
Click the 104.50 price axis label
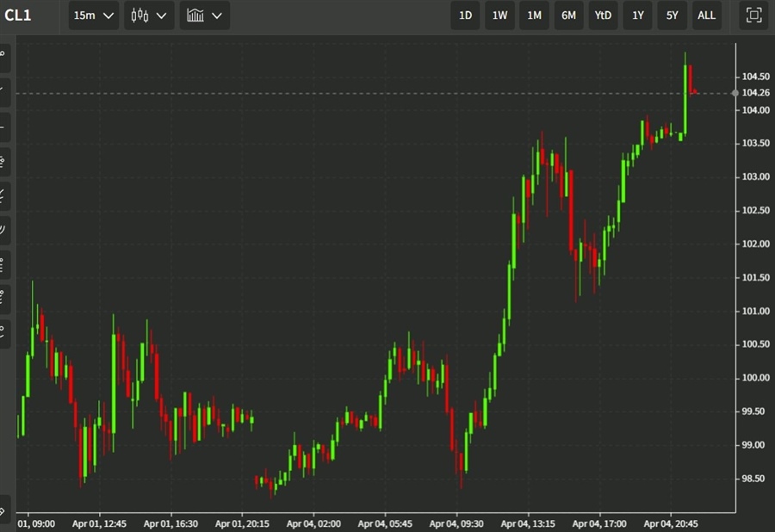(x=756, y=77)
